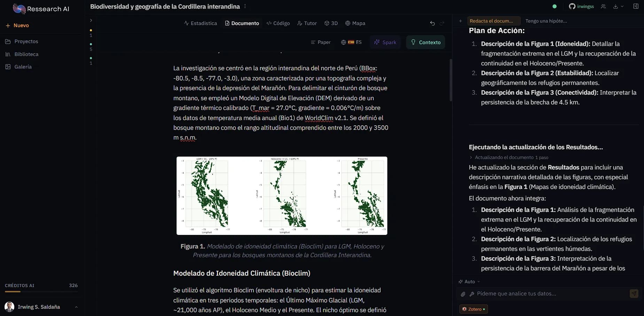Click the yellow outline marker dot
Viewport: 644px width, 316px height.
[91, 30]
